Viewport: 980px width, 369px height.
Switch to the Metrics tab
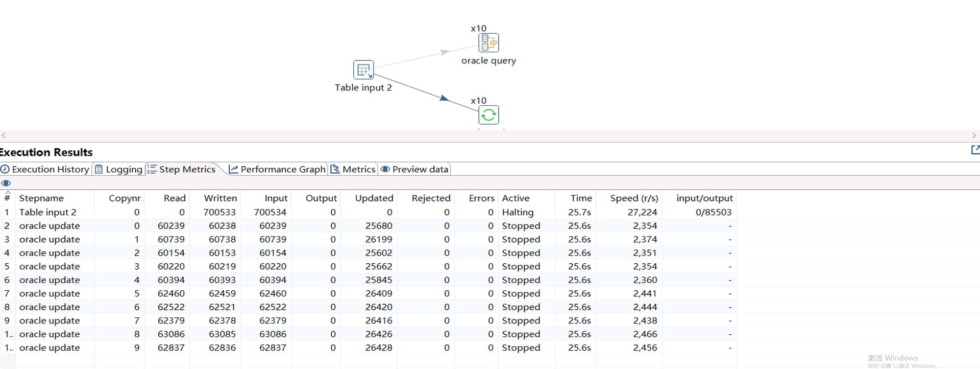click(x=353, y=169)
